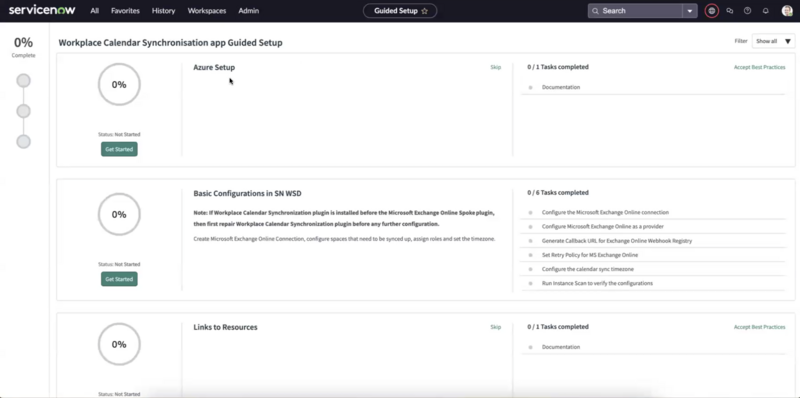The width and height of the screenshot is (800, 398).
Task: Open the notifications bell icon
Action: point(765,11)
